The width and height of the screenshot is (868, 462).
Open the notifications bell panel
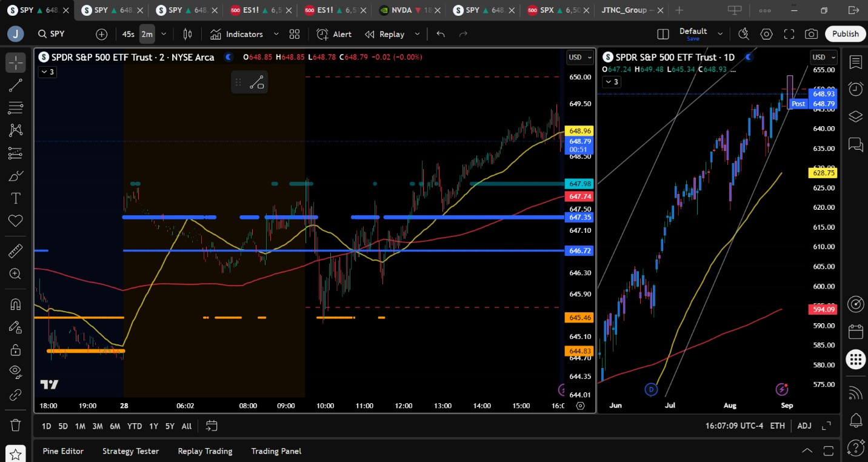[855, 420]
